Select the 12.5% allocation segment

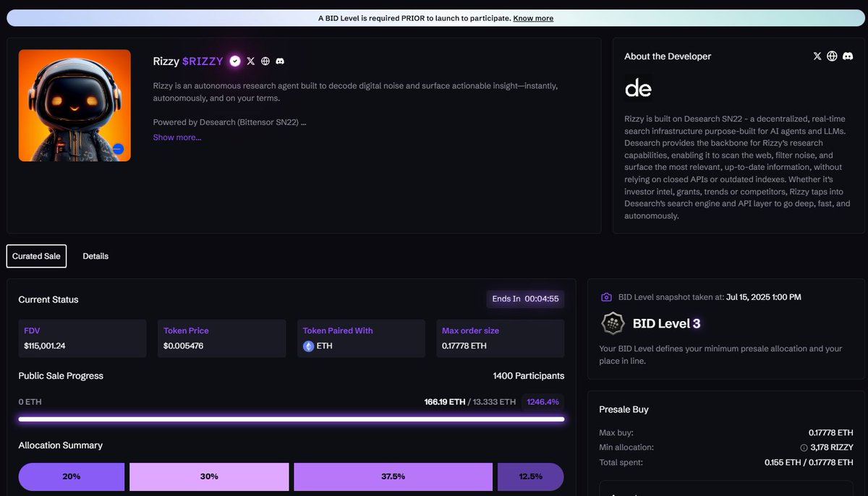tap(531, 477)
